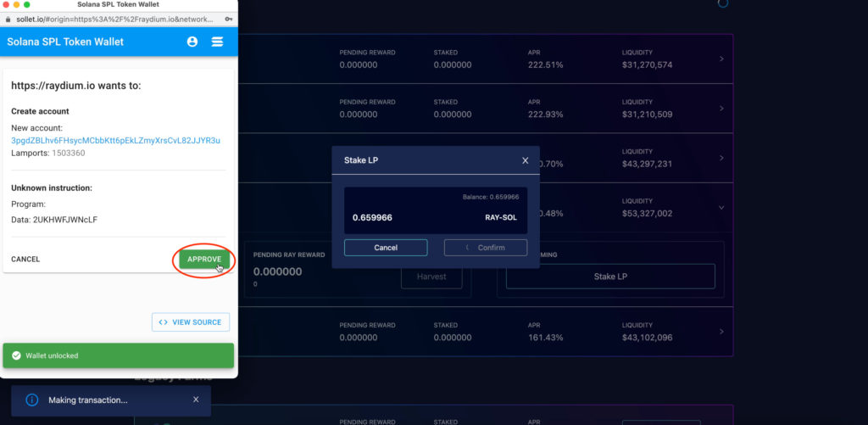This screenshot has width=868, height=425.
Task: Click the APR value 161.43%
Action: [545, 338]
